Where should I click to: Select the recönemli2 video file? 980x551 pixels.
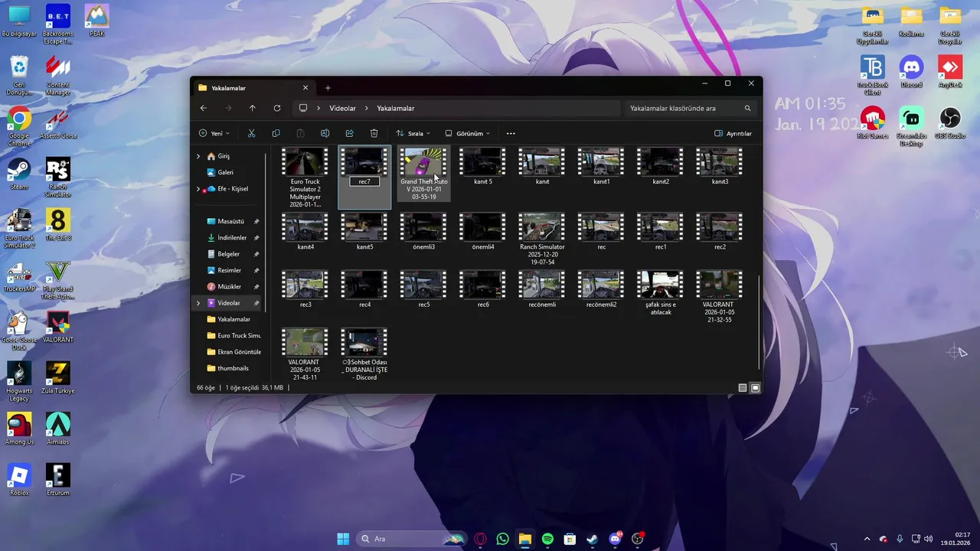click(x=602, y=289)
